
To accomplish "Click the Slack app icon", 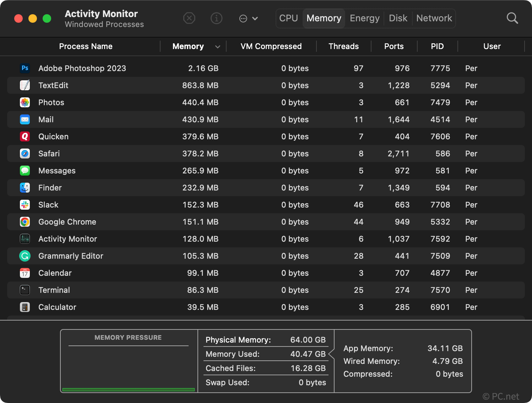I will pos(25,205).
